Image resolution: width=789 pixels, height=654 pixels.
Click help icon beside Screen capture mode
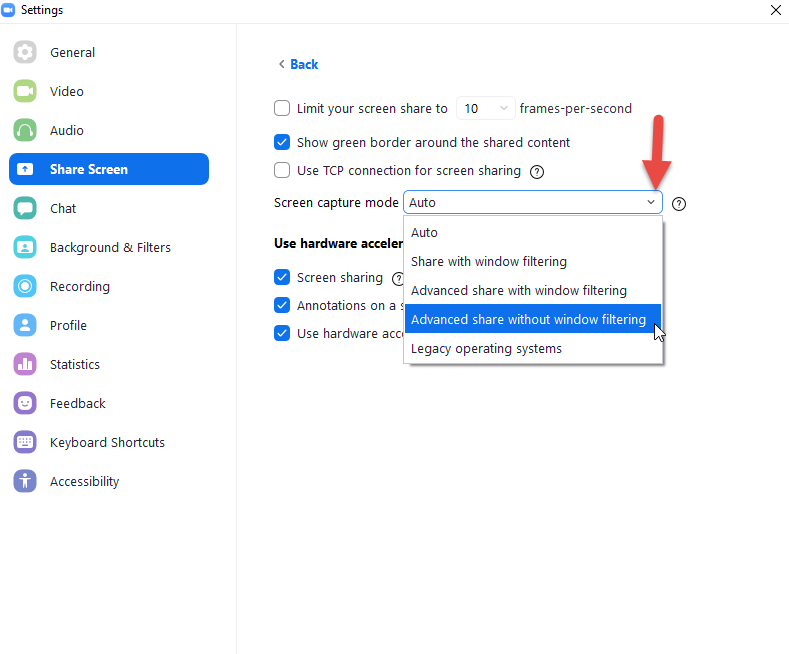point(679,204)
